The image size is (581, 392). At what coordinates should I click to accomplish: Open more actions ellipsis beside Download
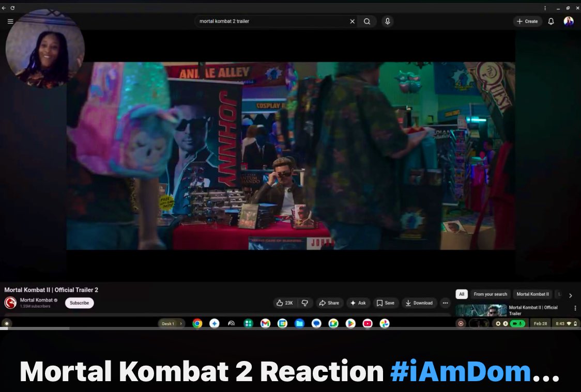pyautogui.click(x=445, y=303)
